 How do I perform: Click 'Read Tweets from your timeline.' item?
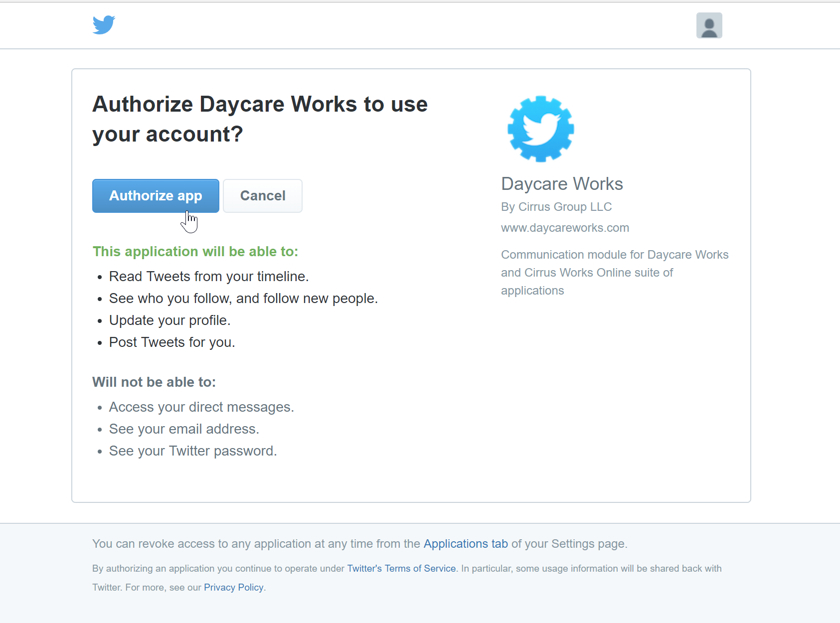209,277
